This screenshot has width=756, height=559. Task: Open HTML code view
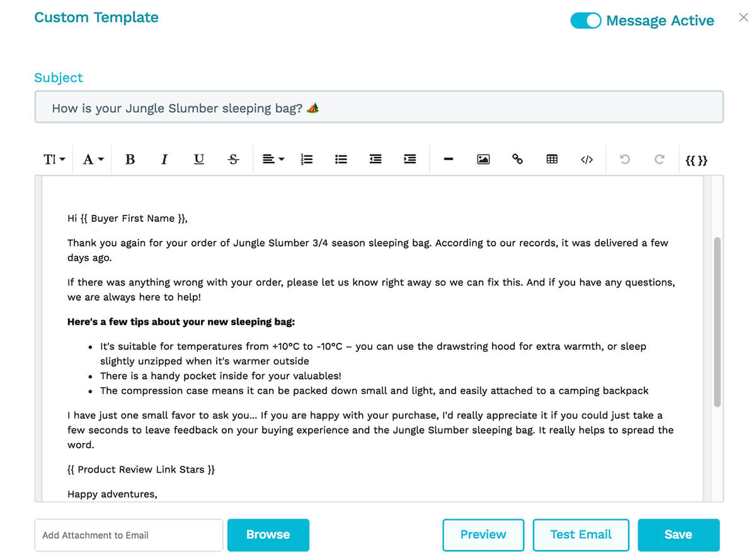(587, 159)
